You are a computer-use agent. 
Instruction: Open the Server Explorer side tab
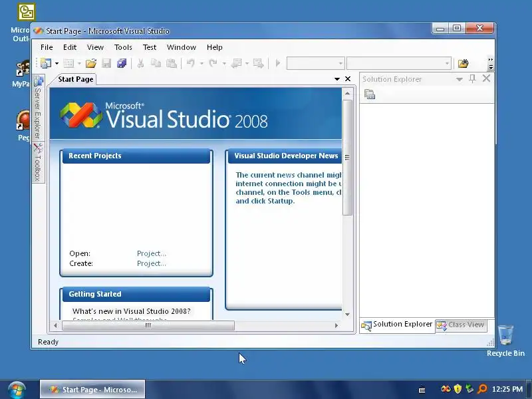pyautogui.click(x=39, y=108)
